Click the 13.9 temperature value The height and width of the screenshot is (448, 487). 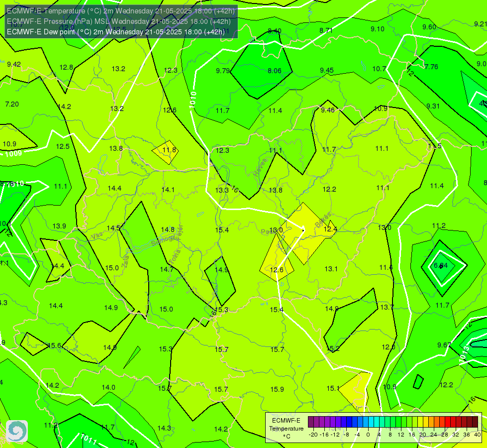pos(59,225)
